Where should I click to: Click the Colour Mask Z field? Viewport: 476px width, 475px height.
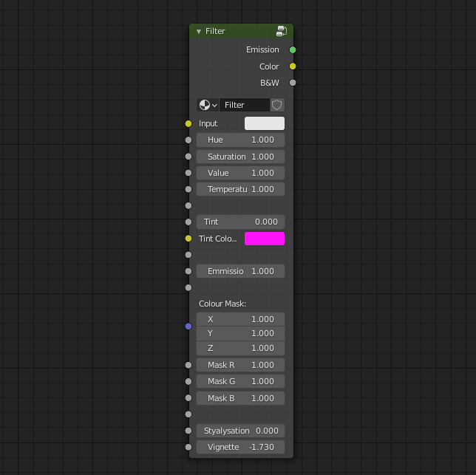point(240,348)
